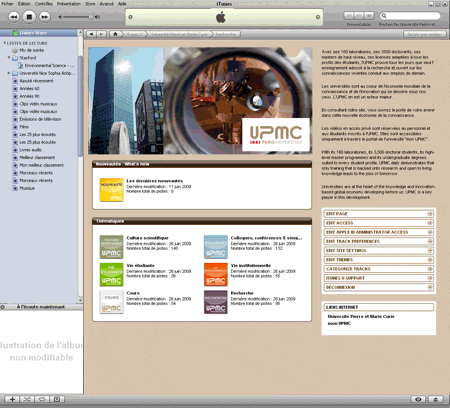Open Vie institutionnelle collection icon
Viewport: 450px width, 408px height.
pos(216,275)
